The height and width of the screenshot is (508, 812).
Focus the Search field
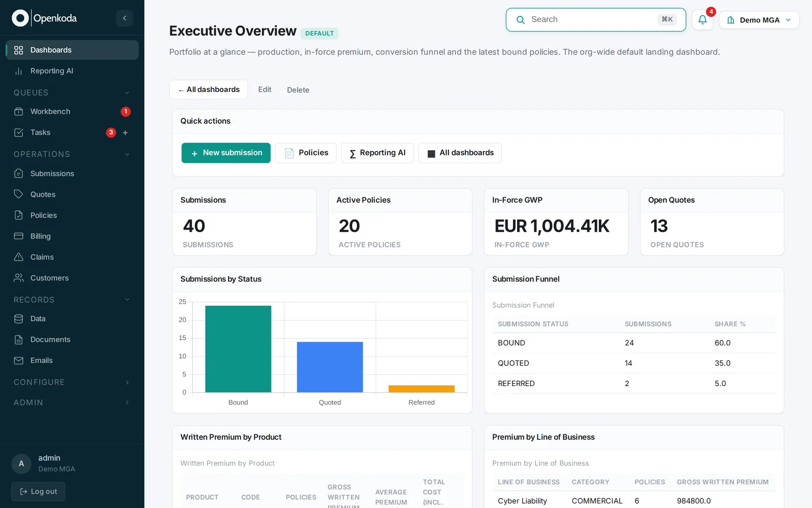pyautogui.click(x=596, y=20)
